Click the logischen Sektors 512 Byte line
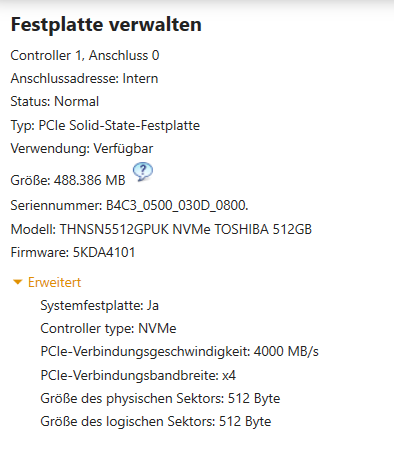The height and width of the screenshot is (464, 394). tap(156, 422)
